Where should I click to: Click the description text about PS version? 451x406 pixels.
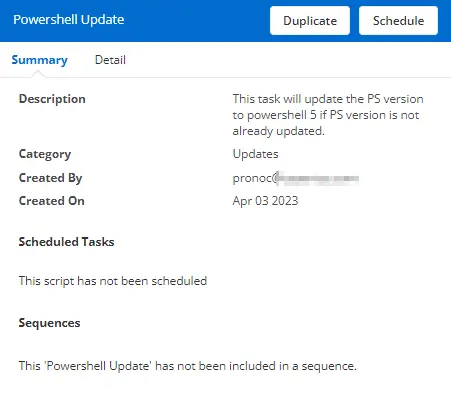click(328, 115)
